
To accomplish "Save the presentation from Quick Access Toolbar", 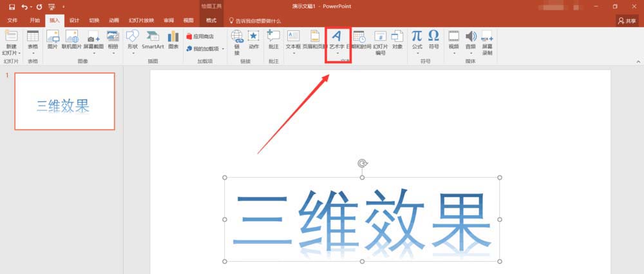I will pyautogui.click(x=12, y=6).
